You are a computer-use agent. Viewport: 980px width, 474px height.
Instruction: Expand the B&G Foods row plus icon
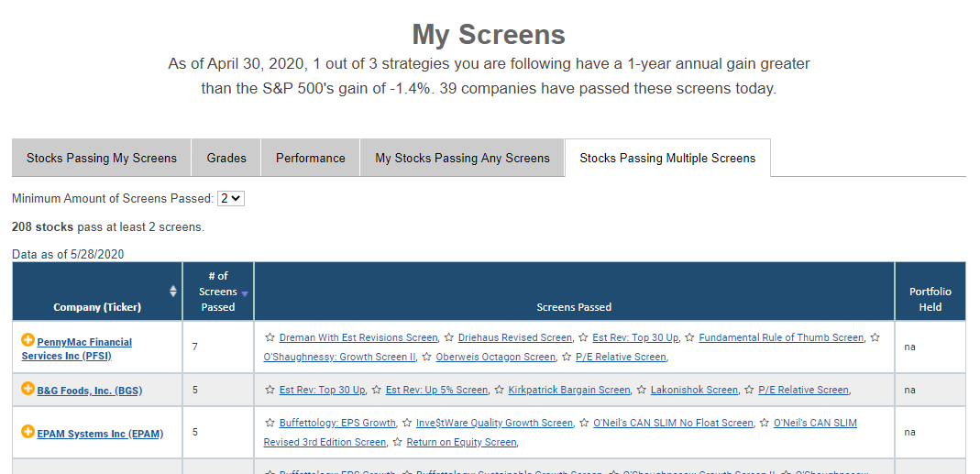pyautogui.click(x=28, y=389)
